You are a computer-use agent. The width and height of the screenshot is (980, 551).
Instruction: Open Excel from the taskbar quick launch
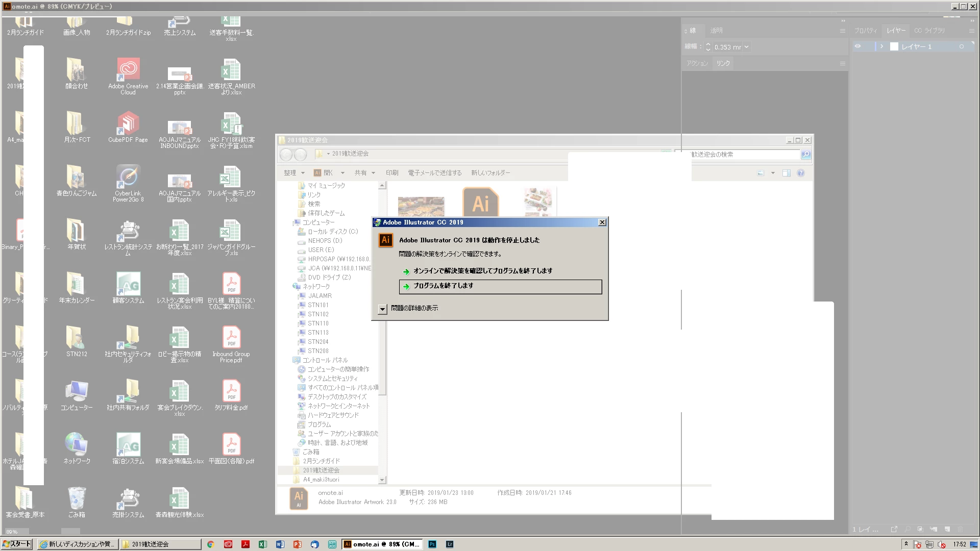263,544
